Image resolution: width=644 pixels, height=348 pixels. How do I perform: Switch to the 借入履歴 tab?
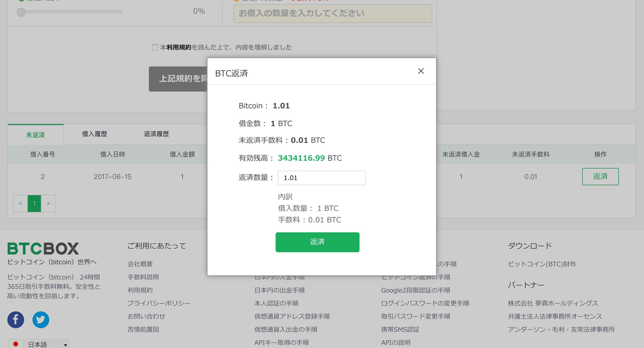coord(95,134)
